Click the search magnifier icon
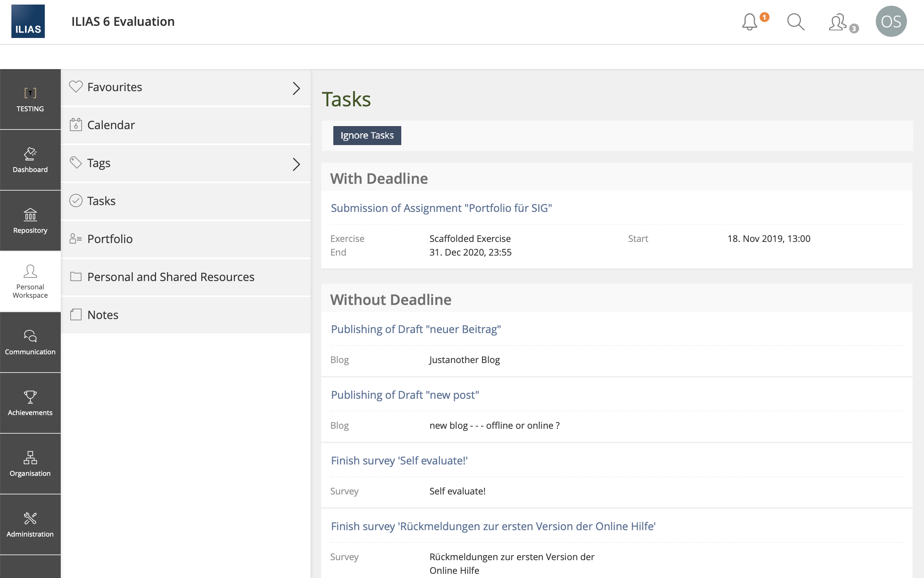 (796, 22)
